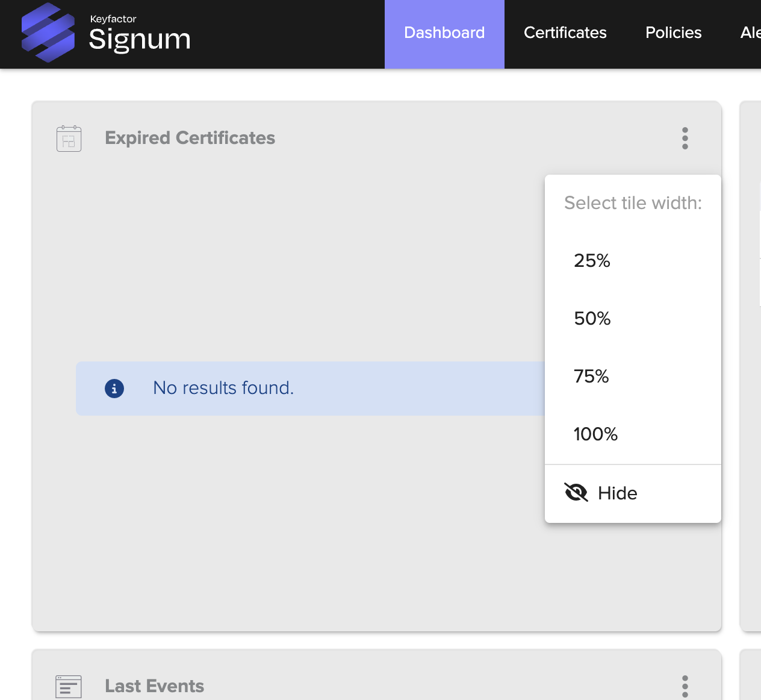
Task: Open the Certificates tab
Action: pyautogui.click(x=565, y=33)
